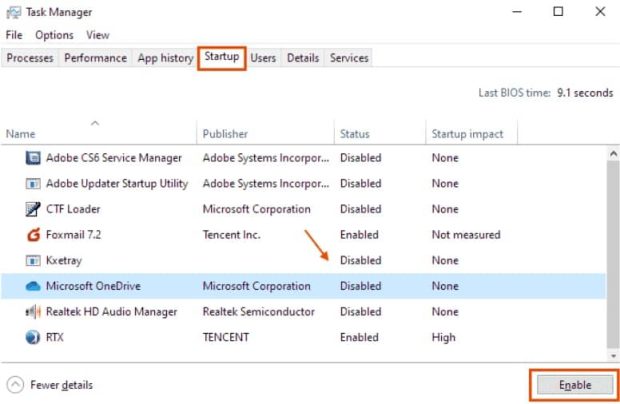Image resolution: width=620 pixels, height=404 pixels.
Task: Sort list by Name column header
Action: click(x=21, y=134)
